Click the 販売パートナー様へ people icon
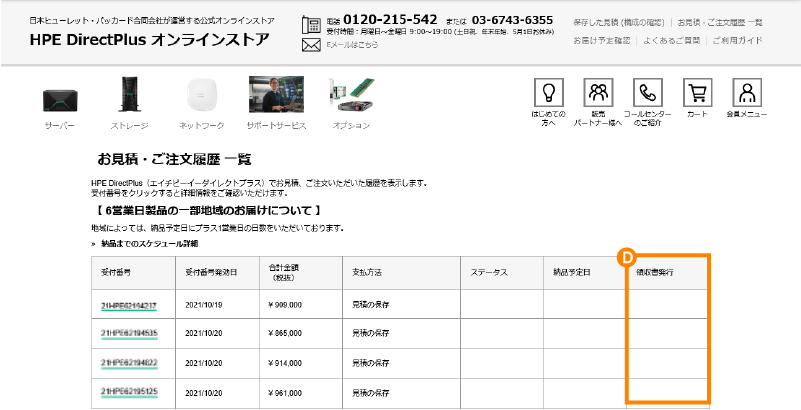Image resolution: width=801 pixels, height=410 pixels. 598,92
